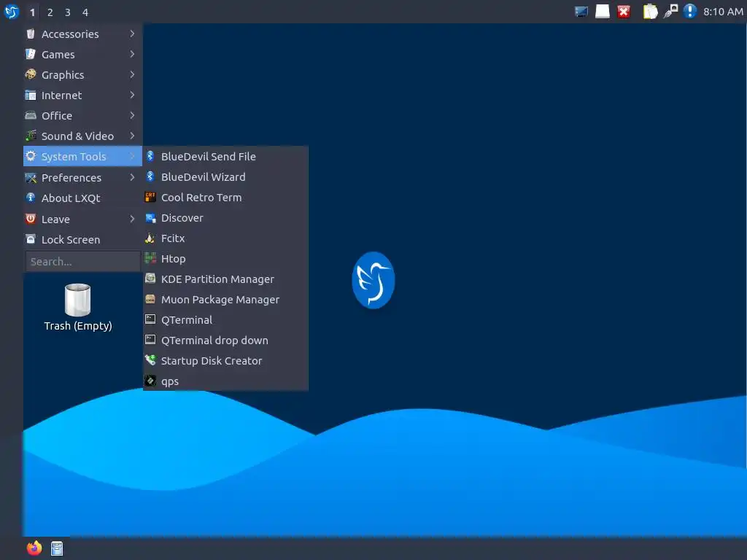
Task: Open Startup Disk Creator icon
Action: [150, 360]
